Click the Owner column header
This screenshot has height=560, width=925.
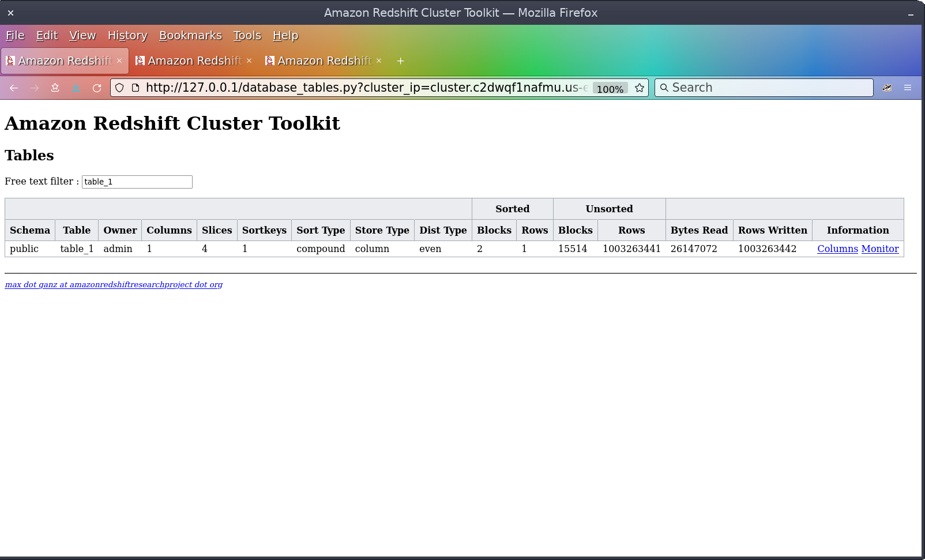[120, 230]
